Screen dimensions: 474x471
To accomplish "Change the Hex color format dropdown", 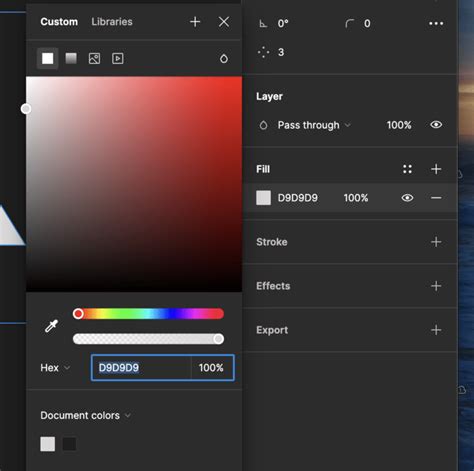I will pos(55,368).
